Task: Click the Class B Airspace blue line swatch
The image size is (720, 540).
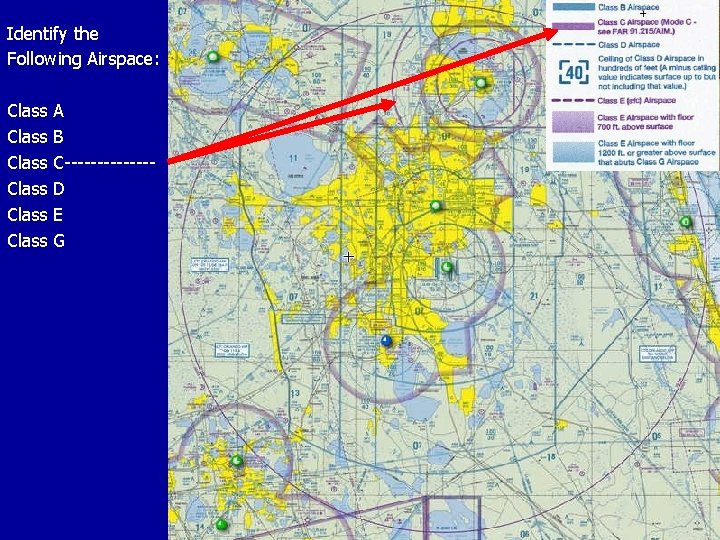Action: coord(574,7)
